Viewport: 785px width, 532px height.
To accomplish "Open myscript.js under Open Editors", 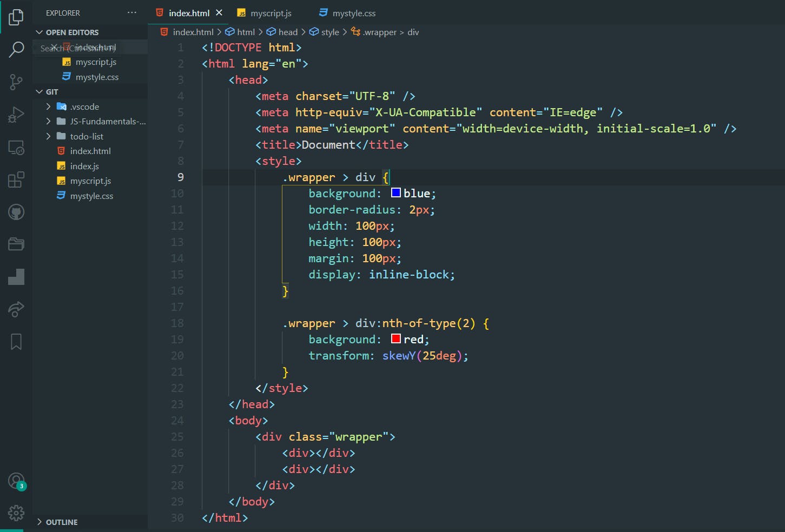I will [x=90, y=62].
